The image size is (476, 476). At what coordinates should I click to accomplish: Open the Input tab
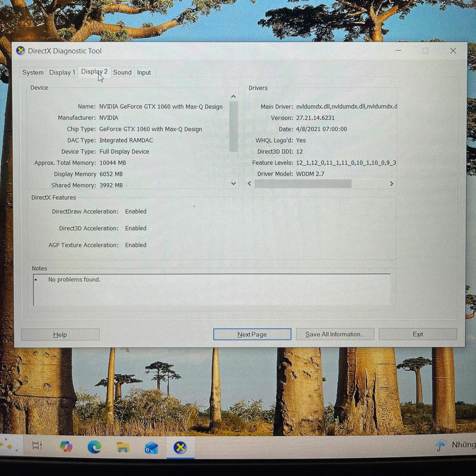tap(144, 72)
